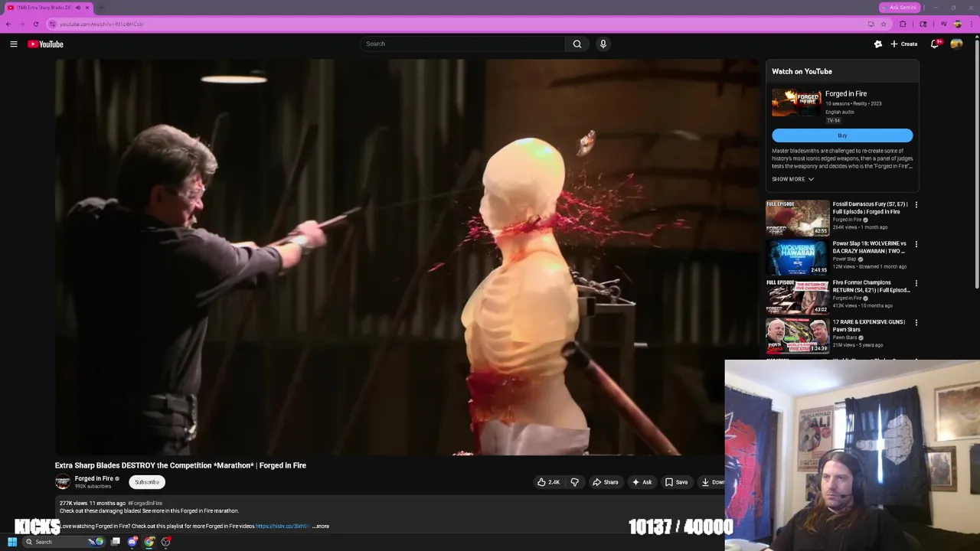Save the video to a playlist
The width and height of the screenshot is (980, 551).
coord(676,482)
